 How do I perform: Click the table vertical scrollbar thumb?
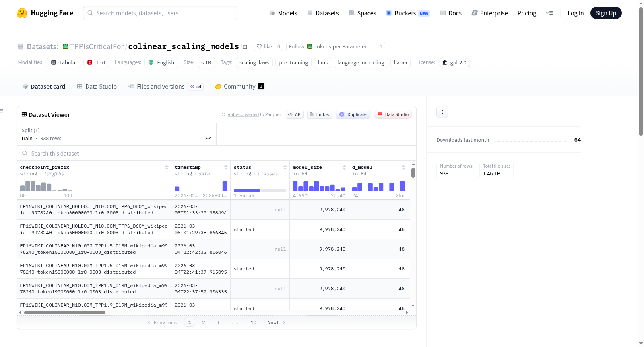pyautogui.click(x=413, y=172)
